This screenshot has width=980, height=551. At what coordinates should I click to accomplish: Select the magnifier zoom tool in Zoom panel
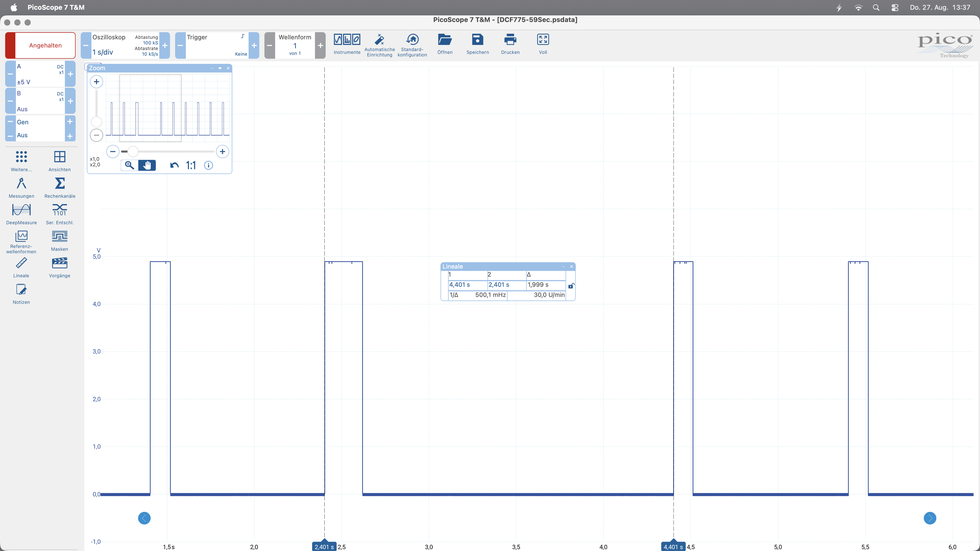point(129,165)
